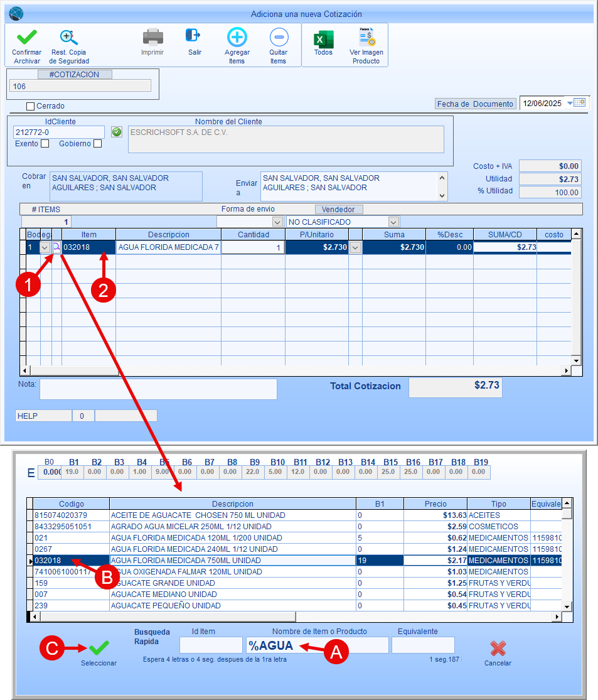Open the Forma de envio dropdown
Screen dimensions: 598x700
(x=277, y=222)
